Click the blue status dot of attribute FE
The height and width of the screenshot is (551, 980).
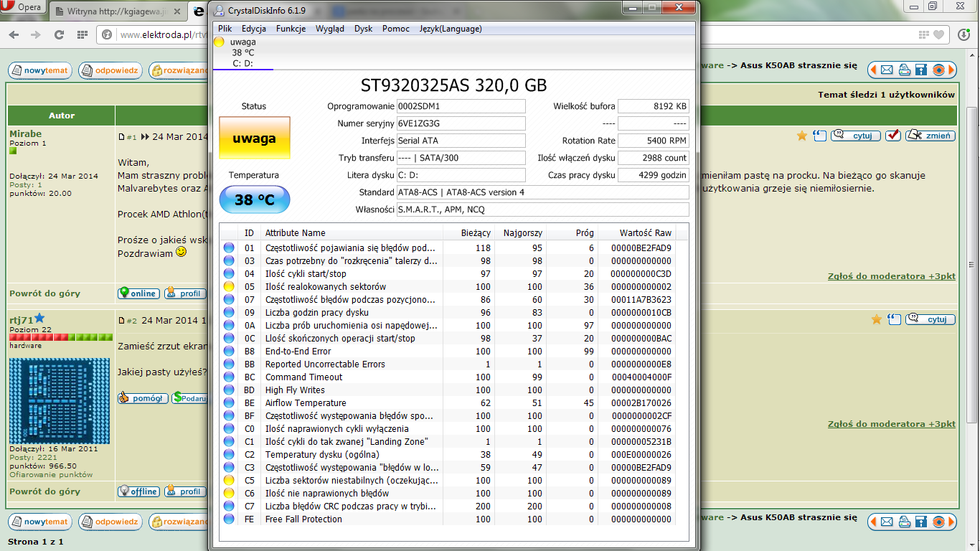pyautogui.click(x=229, y=519)
